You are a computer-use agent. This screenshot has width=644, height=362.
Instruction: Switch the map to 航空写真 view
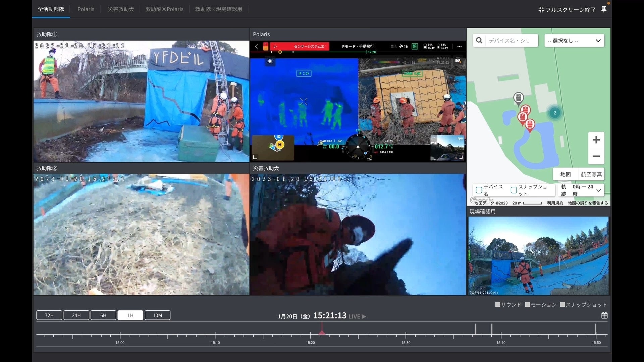pos(591,174)
